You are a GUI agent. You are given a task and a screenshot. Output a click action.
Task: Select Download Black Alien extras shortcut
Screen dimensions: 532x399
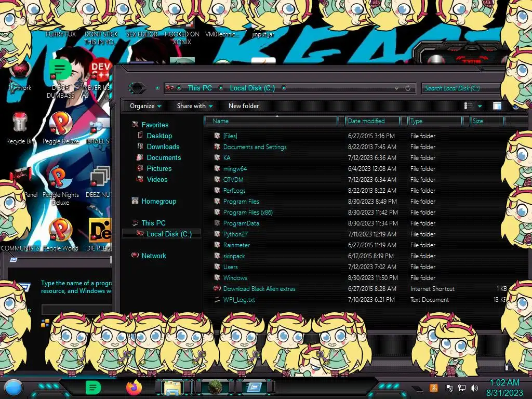[x=259, y=289]
